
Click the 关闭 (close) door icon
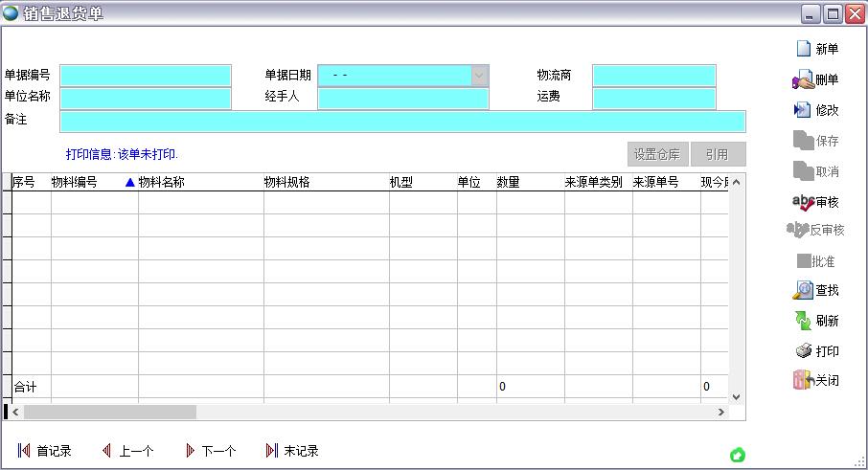click(802, 381)
